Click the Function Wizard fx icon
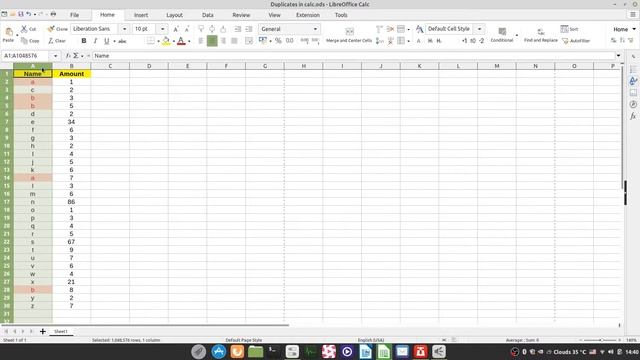This screenshot has height=360, width=640. (x=68, y=56)
